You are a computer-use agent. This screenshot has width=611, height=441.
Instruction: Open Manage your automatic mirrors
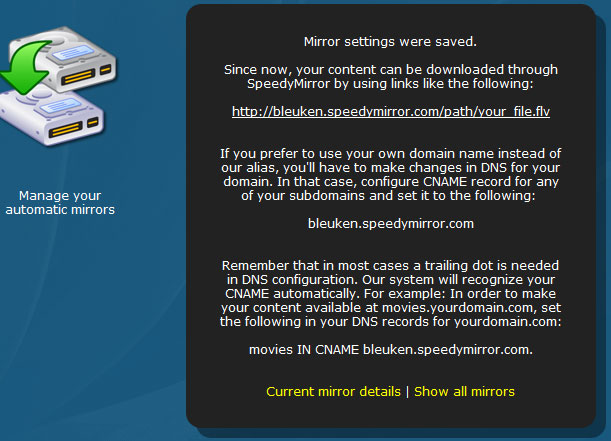point(60,203)
